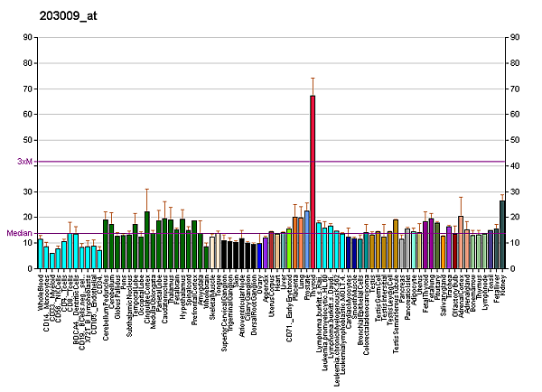
Task: Select the 3xM threshold label
Action: (x=24, y=162)
